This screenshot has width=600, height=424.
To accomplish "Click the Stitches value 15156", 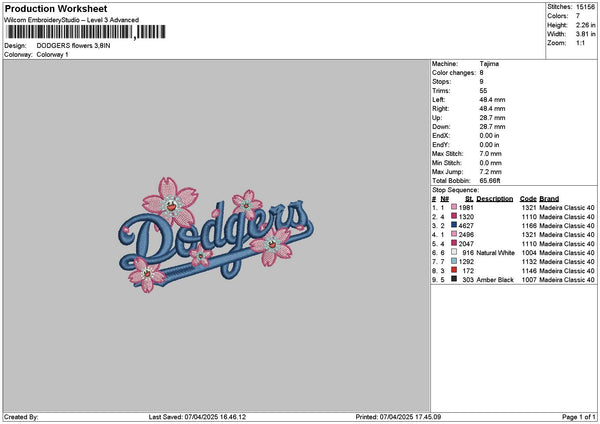I will (585, 7).
